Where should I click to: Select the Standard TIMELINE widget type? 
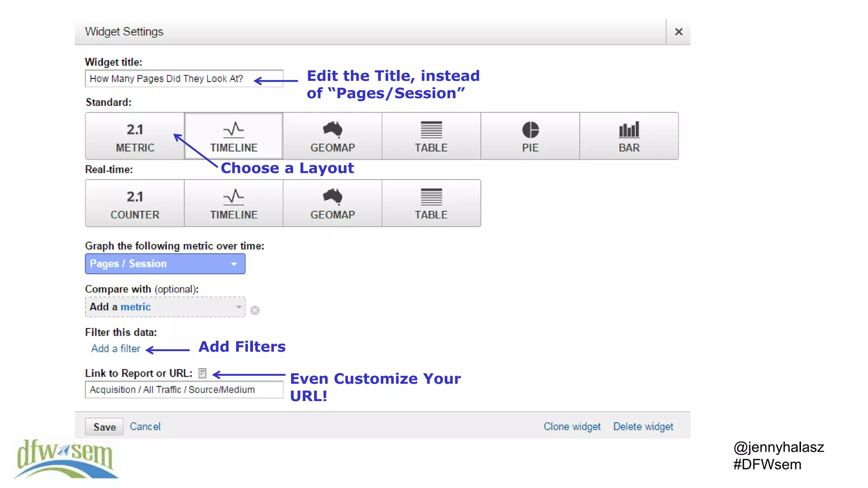click(x=234, y=136)
